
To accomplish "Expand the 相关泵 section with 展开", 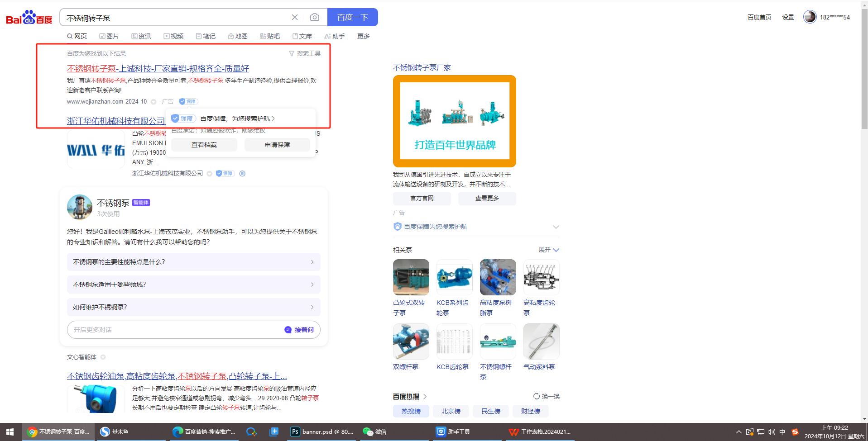I will (549, 250).
